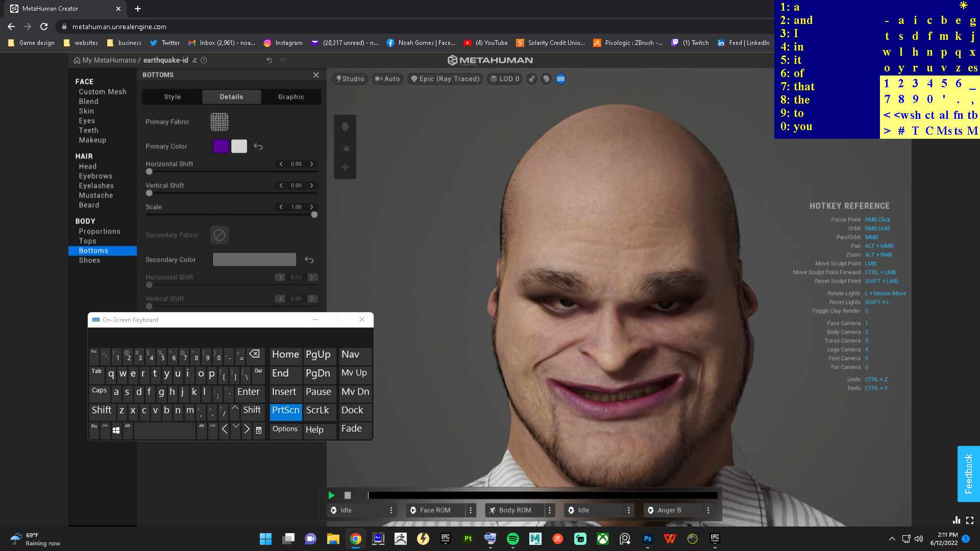Open Spotify from the taskbar

513,539
